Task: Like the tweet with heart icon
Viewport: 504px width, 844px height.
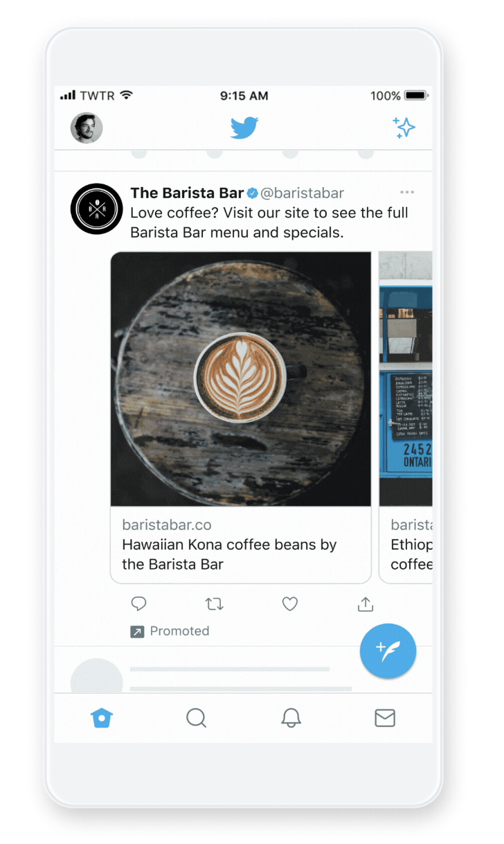Action: coord(290,604)
